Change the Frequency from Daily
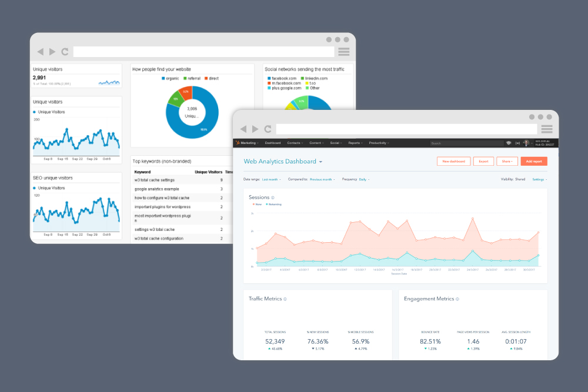588x392 pixels. tap(364, 179)
